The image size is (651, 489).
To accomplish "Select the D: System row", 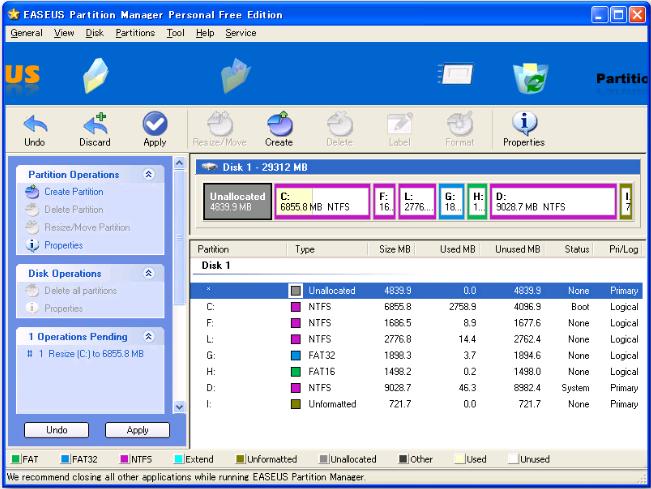I will (x=416, y=388).
